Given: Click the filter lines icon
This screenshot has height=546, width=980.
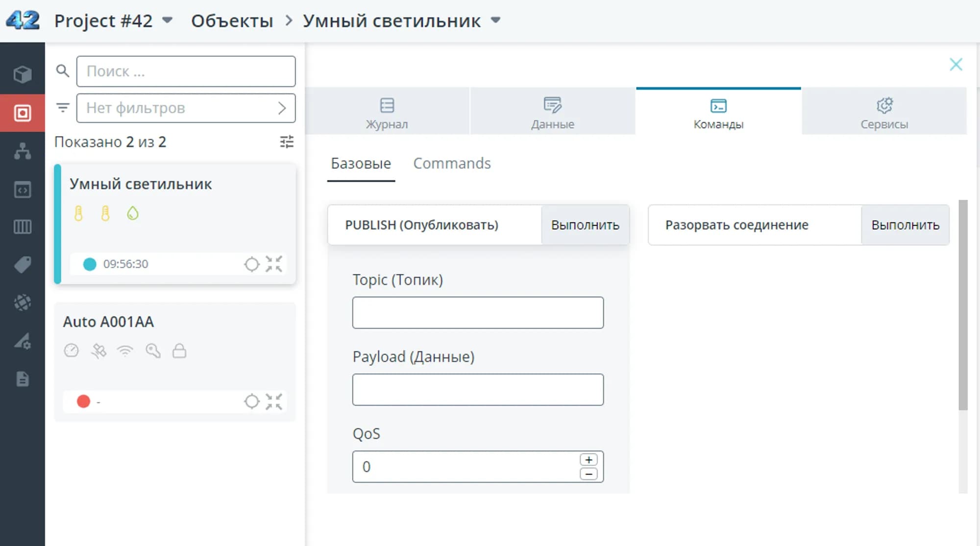Looking at the screenshot, I should [x=63, y=107].
